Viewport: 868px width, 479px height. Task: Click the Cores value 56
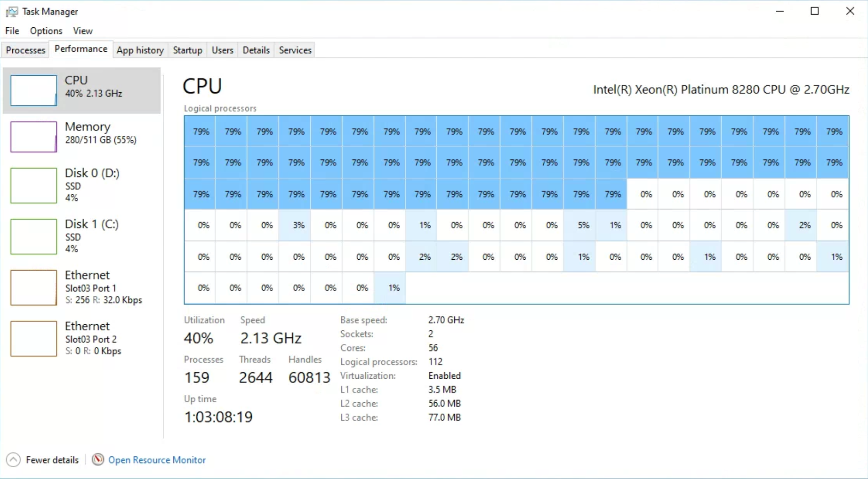pyautogui.click(x=433, y=348)
